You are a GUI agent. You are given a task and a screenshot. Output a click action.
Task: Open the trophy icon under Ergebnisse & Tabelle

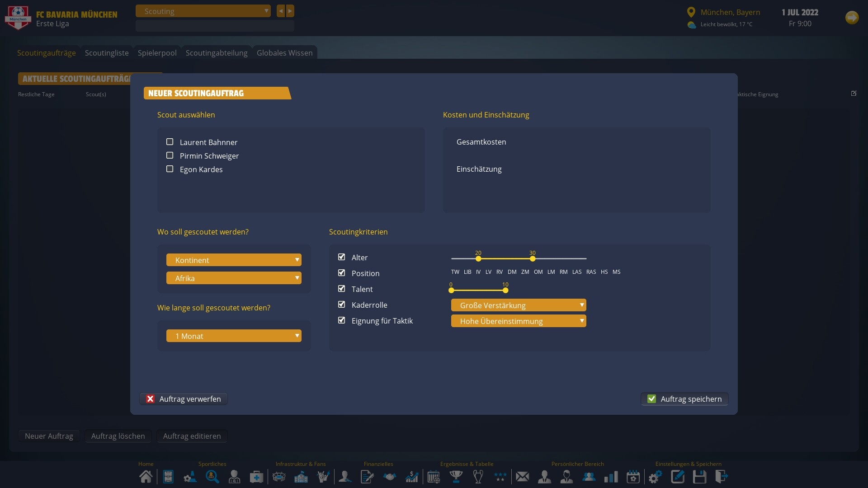(x=457, y=477)
